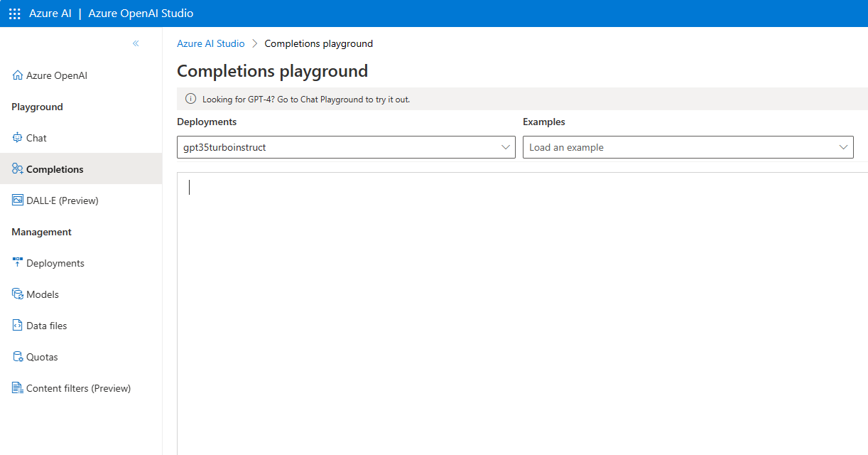Click the Management section heading
868x455 pixels.
tap(41, 232)
